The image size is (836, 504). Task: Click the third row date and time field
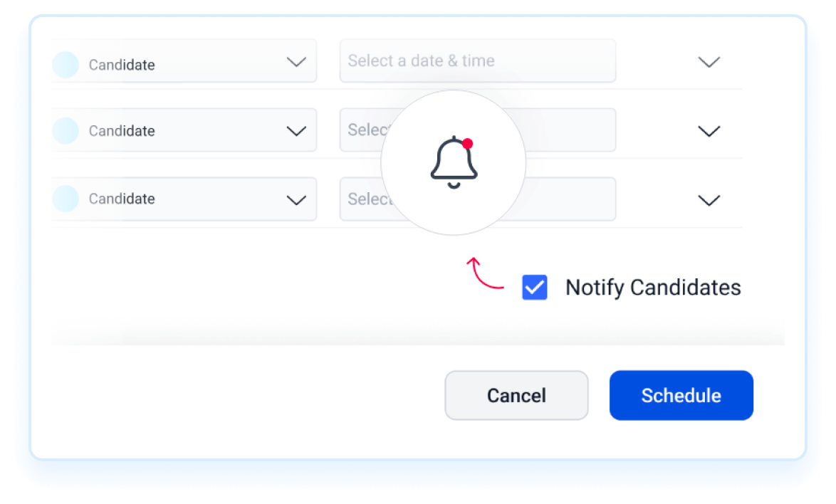point(478,199)
